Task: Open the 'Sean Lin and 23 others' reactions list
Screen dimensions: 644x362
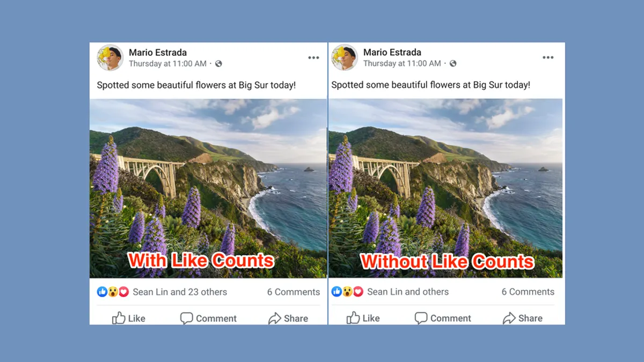Action: tap(180, 292)
